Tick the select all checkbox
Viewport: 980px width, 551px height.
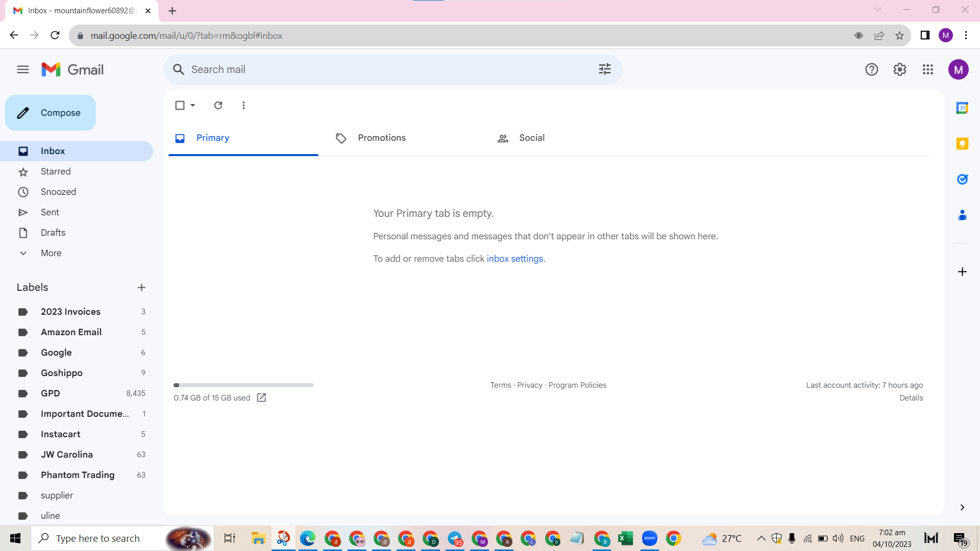180,105
